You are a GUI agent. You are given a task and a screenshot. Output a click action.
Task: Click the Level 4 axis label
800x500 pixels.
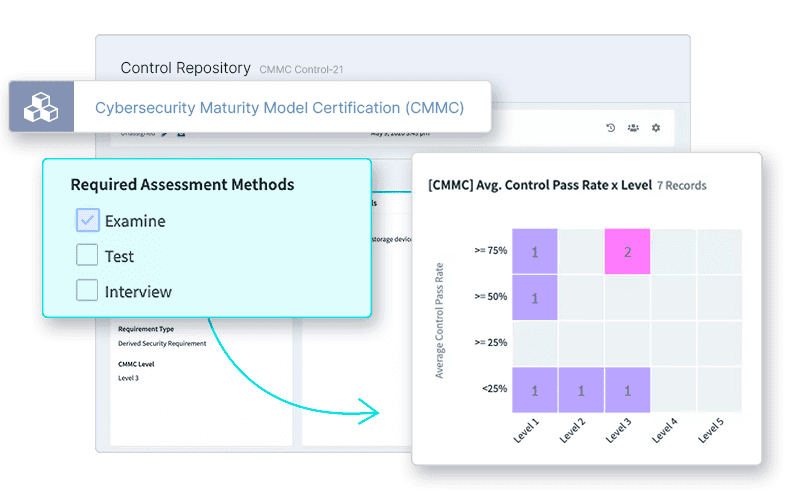point(665,431)
